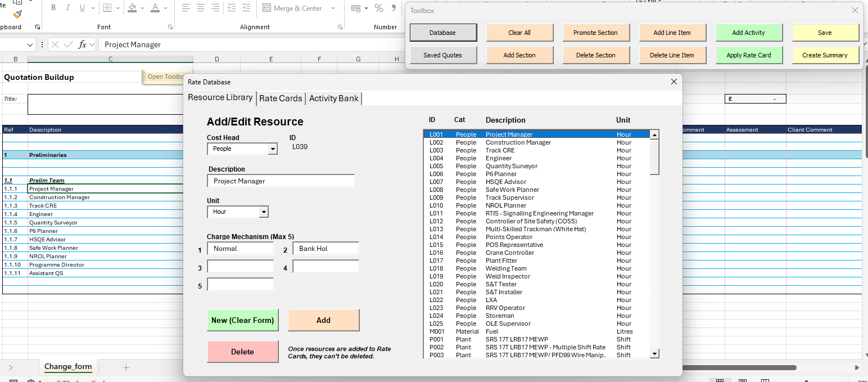Image resolution: width=868 pixels, height=382 pixels.
Task: Click the Saved Quotes toolbox button
Action: point(443,55)
